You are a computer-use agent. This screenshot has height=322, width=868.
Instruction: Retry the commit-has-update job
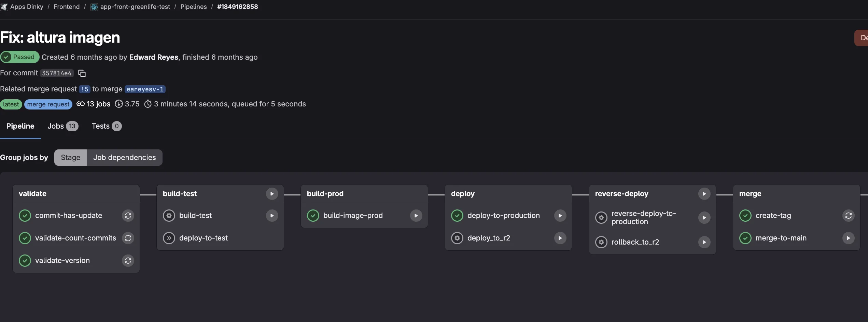[128, 216]
